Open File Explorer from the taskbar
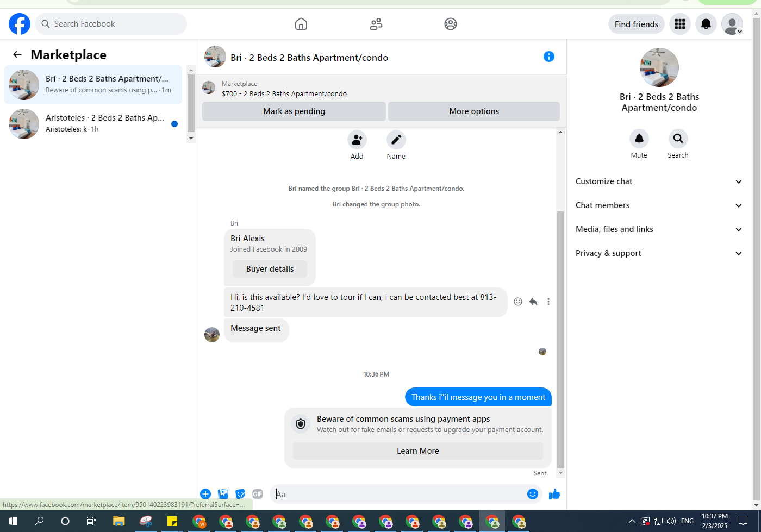The width and height of the screenshot is (761, 532). pos(119,521)
